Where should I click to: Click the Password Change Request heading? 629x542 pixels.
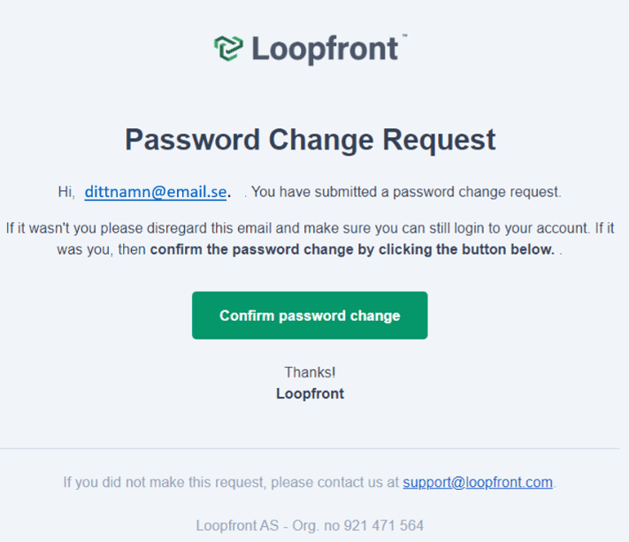310,140
